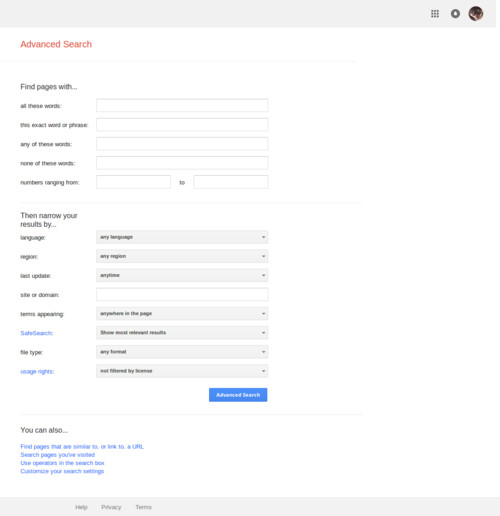Expand the usage rights dropdown
The image size is (500, 516).
coord(182,371)
